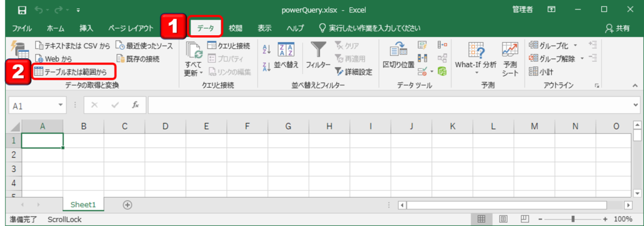644x226 pixels.
Task: Save the workbook via floppy icon
Action: [x=22, y=10]
